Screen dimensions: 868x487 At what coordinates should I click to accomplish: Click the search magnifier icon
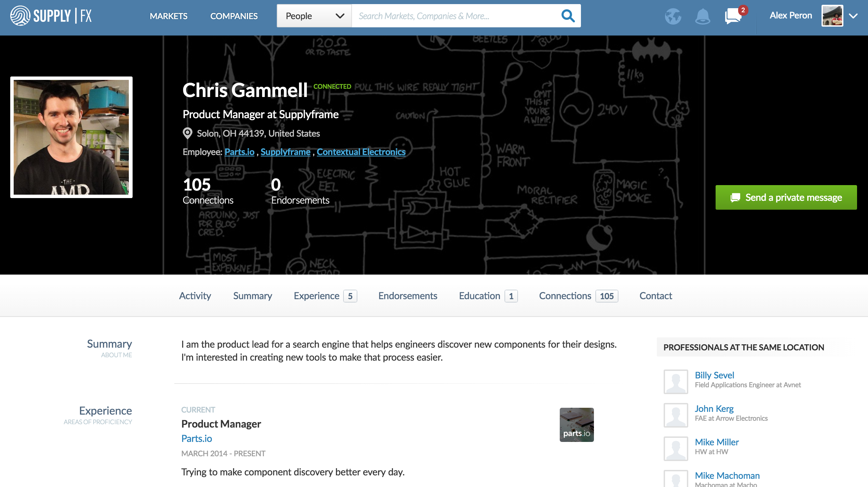pos(568,16)
